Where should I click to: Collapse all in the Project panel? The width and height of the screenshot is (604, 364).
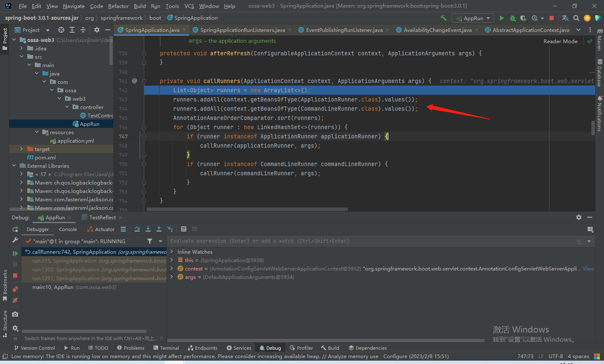pyautogui.click(x=83, y=30)
